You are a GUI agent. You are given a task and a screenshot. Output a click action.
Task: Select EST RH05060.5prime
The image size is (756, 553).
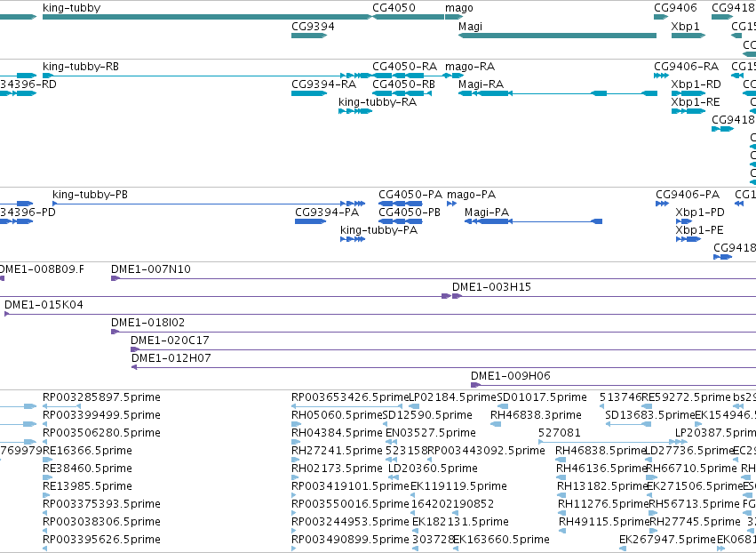coord(296,424)
